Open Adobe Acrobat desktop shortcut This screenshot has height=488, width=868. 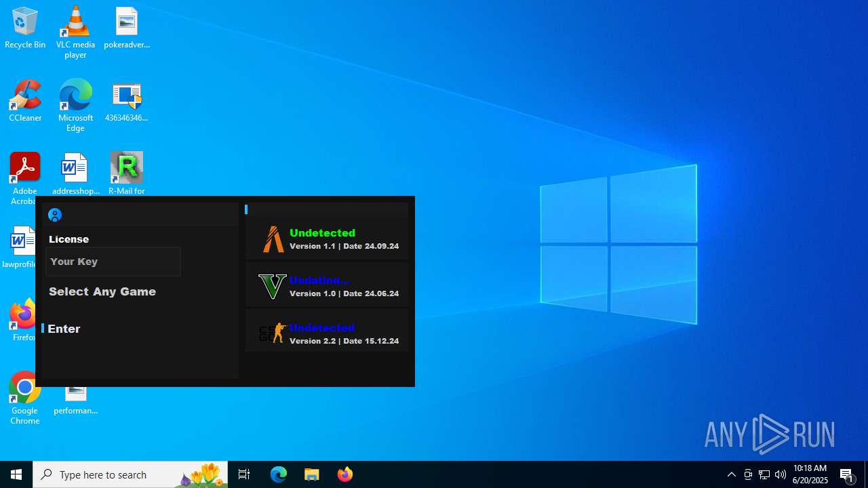point(25,175)
